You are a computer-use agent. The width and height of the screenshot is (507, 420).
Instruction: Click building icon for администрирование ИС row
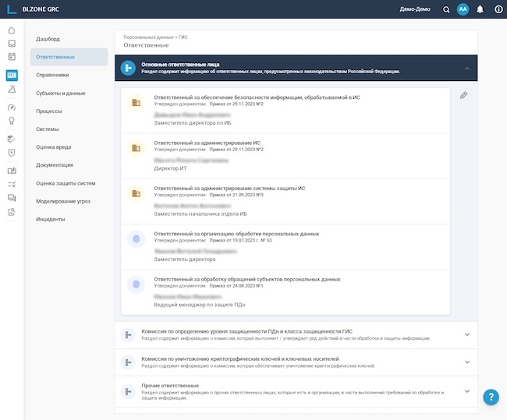pos(136,148)
